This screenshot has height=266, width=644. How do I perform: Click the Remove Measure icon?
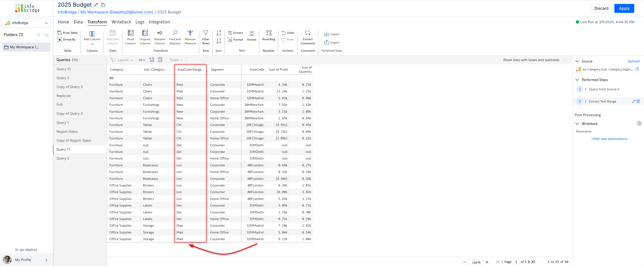(x=190, y=33)
